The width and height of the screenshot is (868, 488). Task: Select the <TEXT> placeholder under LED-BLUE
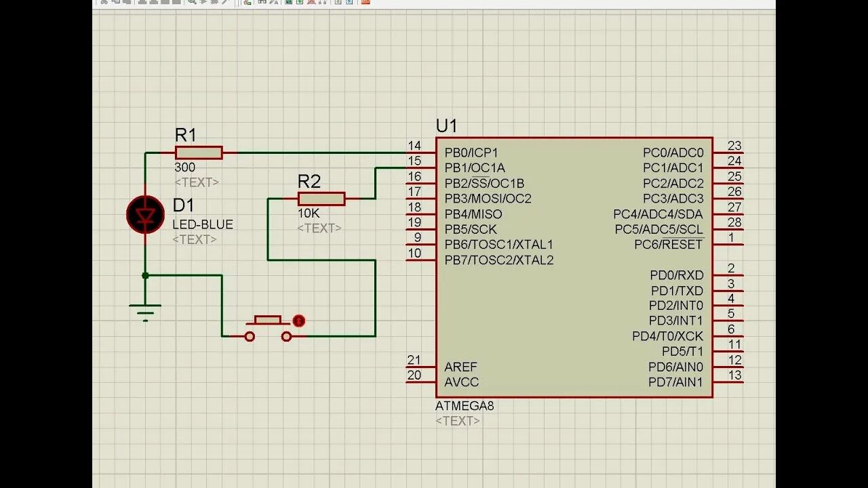pyautogui.click(x=195, y=239)
